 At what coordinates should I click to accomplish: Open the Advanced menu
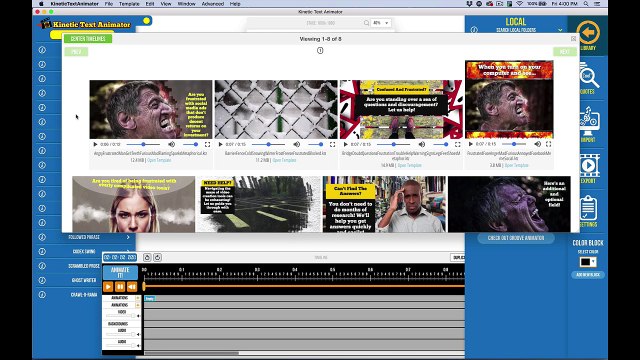pos(213,4)
